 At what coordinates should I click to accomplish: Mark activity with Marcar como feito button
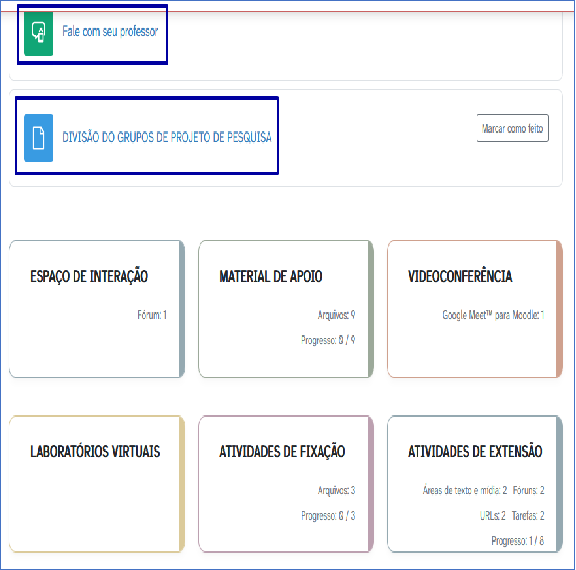tap(512, 128)
